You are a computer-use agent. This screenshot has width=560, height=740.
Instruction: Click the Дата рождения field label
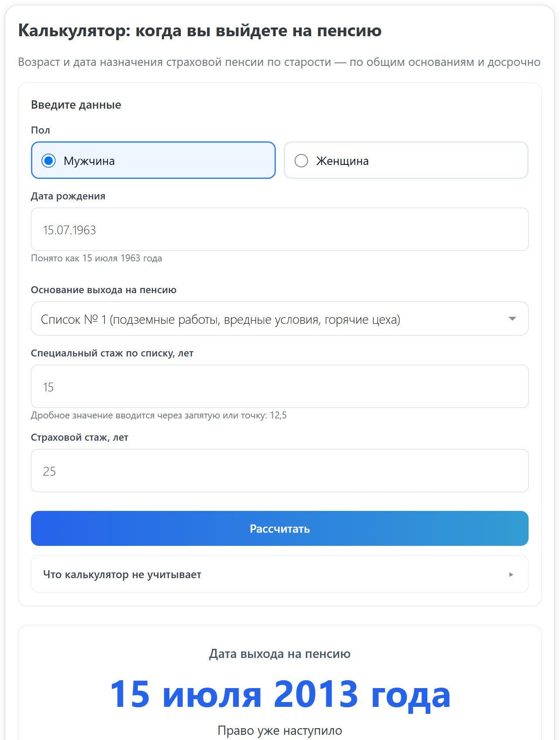click(x=68, y=196)
